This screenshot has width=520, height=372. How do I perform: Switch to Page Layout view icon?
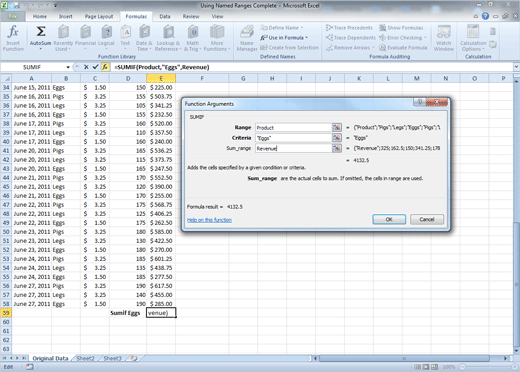tap(426, 367)
